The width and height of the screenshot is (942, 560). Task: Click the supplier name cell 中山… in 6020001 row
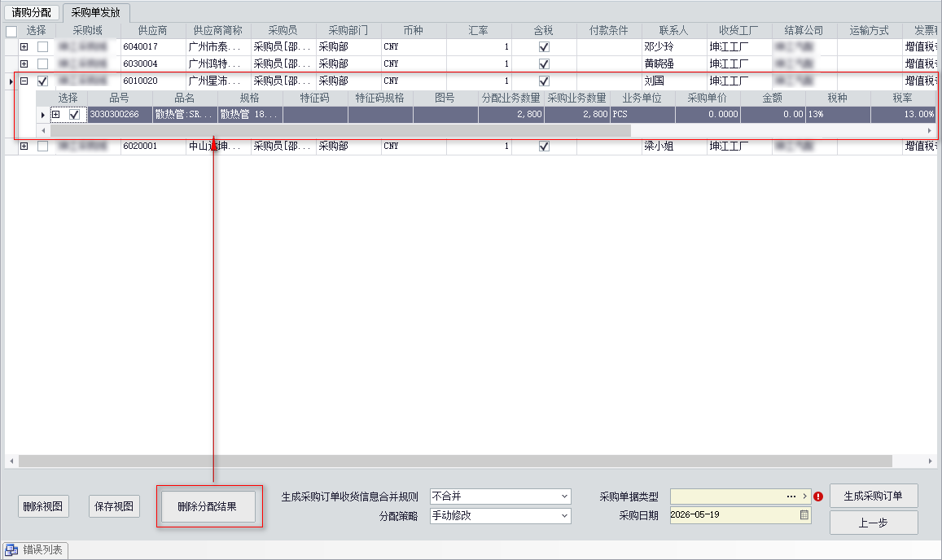tap(218, 146)
